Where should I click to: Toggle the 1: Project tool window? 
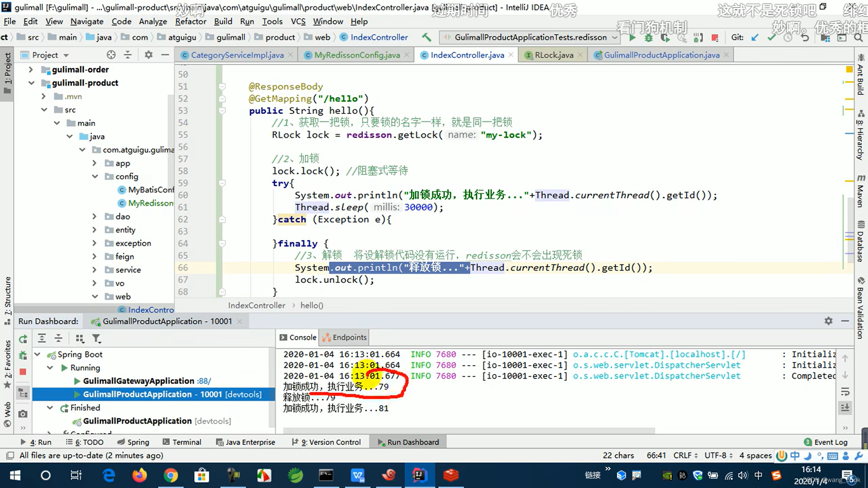coord(7,72)
